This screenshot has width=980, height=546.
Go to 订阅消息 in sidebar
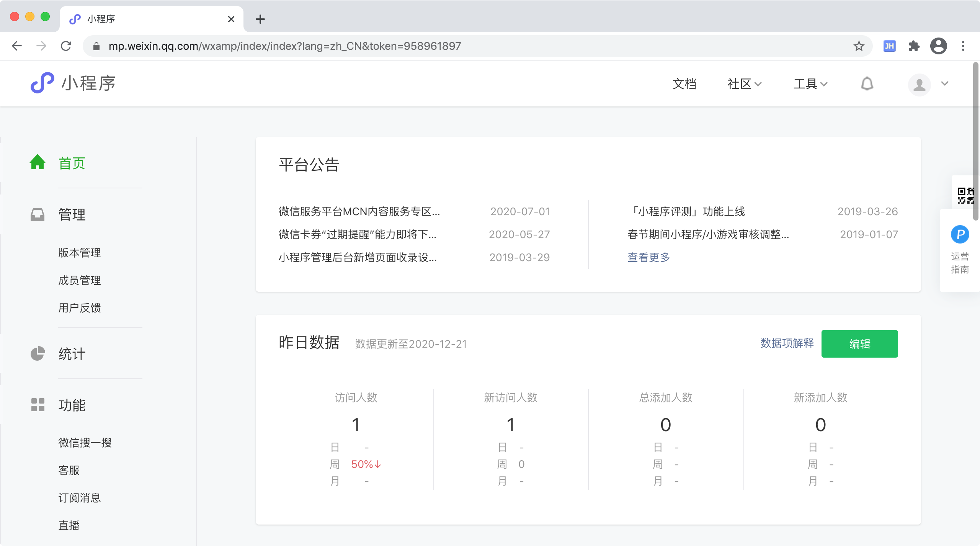pos(80,498)
